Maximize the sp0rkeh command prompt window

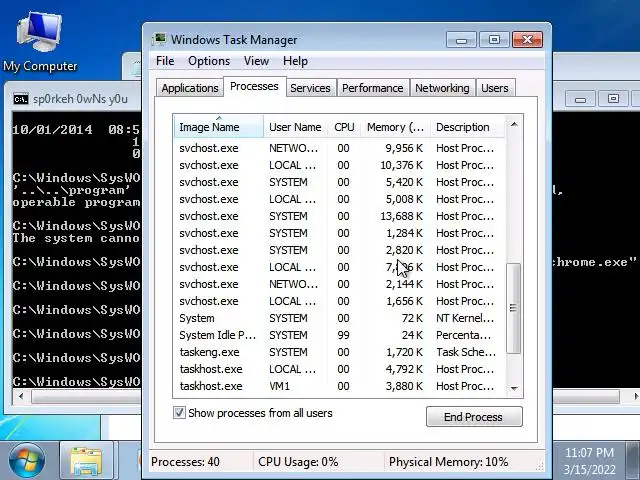pos(613,99)
